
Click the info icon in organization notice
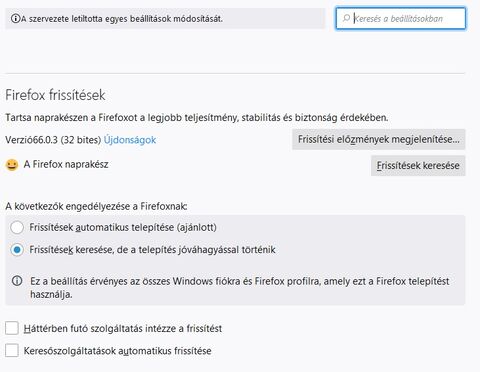point(16,19)
